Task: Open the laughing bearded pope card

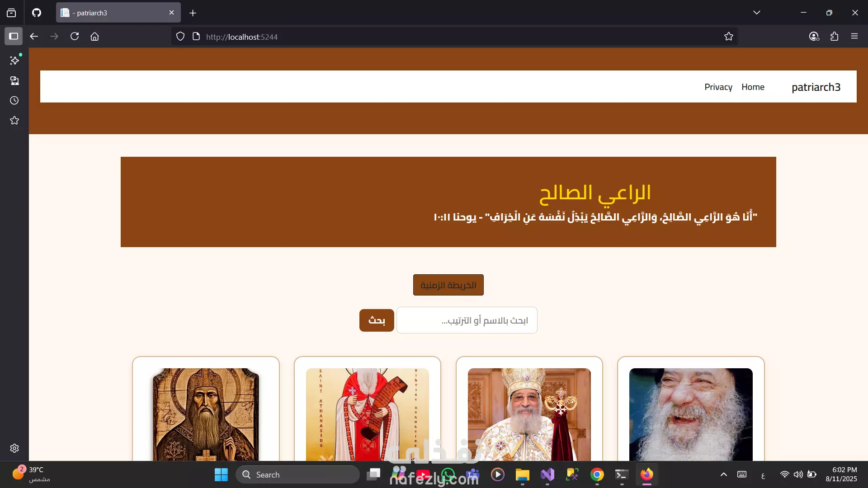Action: (x=691, y=409)
